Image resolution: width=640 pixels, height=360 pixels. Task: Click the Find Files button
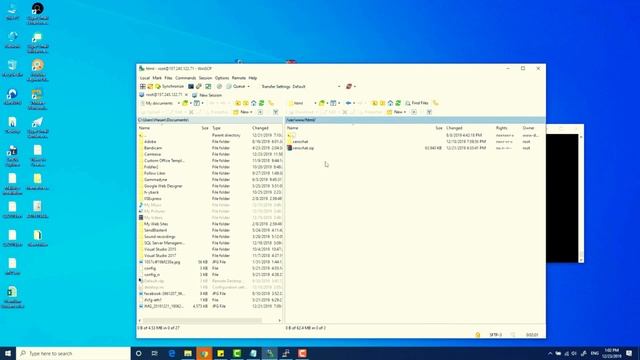(x=417, y=103)
